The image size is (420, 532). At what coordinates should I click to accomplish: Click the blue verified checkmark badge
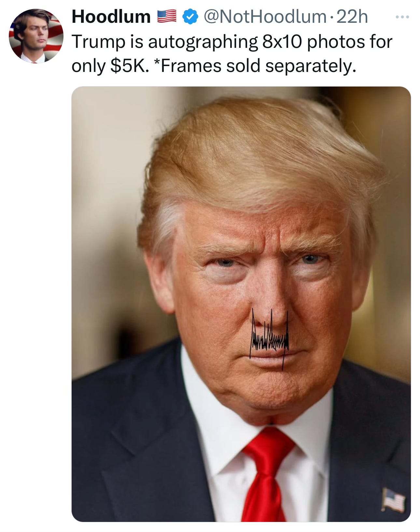point(190,17)
